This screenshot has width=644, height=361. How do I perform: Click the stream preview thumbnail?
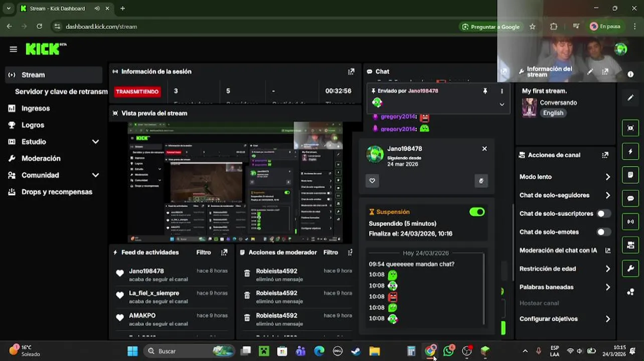pyautogui.click(x=235, y=183)
